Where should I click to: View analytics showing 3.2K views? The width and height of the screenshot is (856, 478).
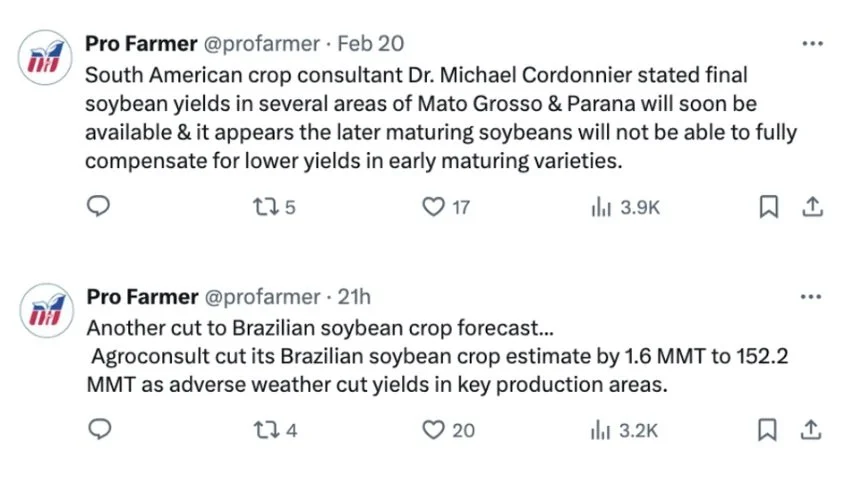(625, 431)
